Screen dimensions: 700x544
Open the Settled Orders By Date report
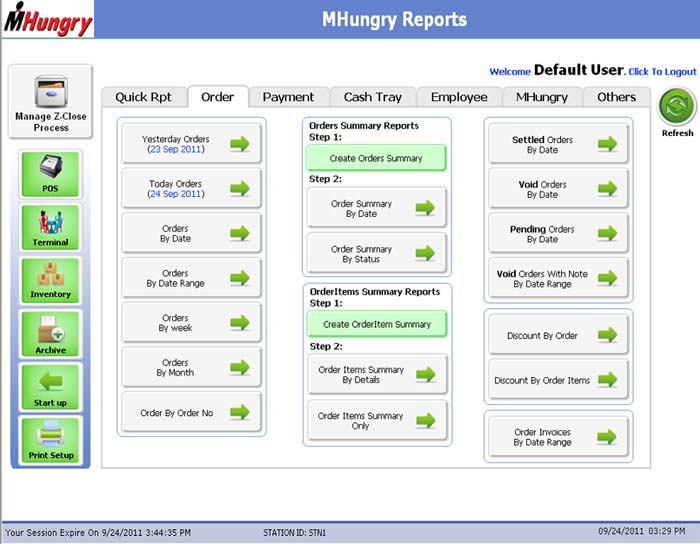click(x=558, y=144)
